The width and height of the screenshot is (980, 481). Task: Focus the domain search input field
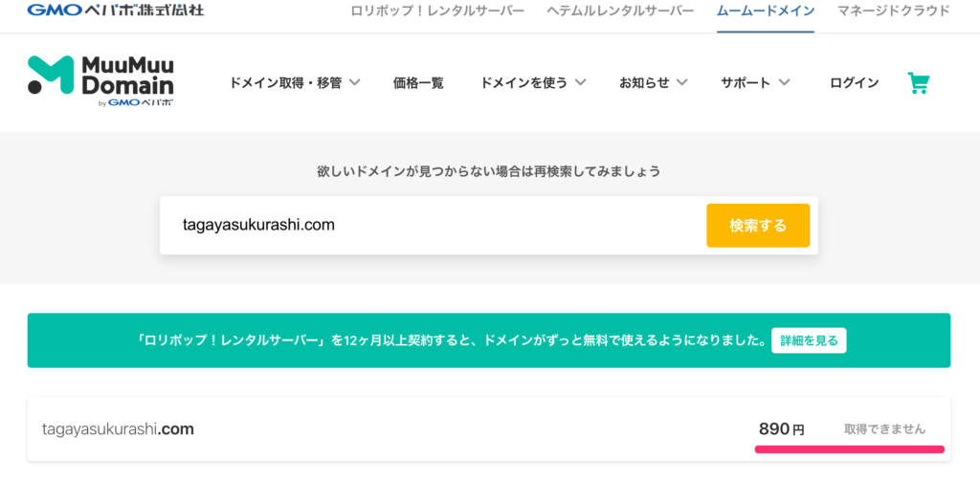click(x=431, y=226)
